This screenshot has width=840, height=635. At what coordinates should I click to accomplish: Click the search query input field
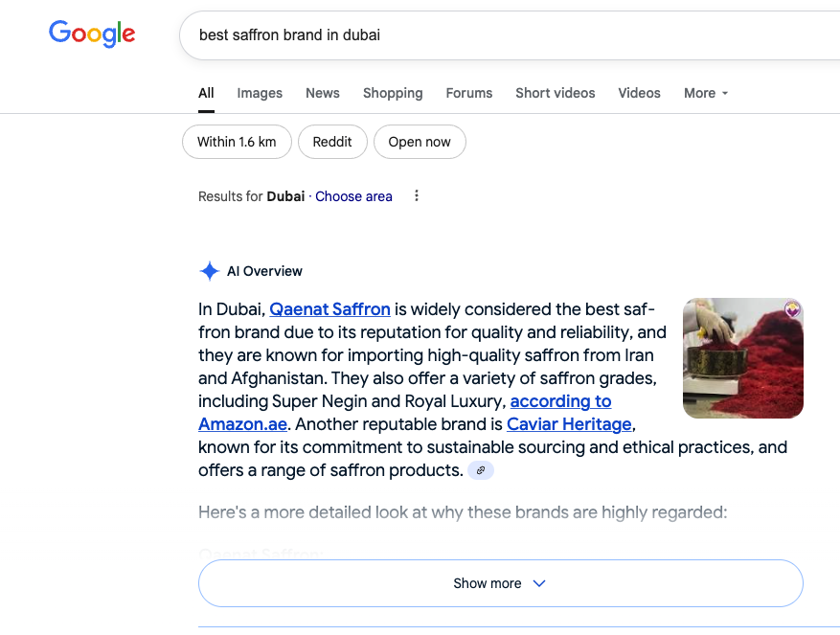(x=510, y=35)
